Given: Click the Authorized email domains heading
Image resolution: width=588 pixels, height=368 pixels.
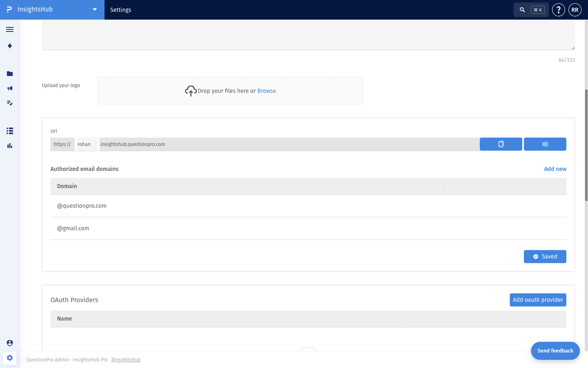Looking at the screenshot, I should 85,169.
